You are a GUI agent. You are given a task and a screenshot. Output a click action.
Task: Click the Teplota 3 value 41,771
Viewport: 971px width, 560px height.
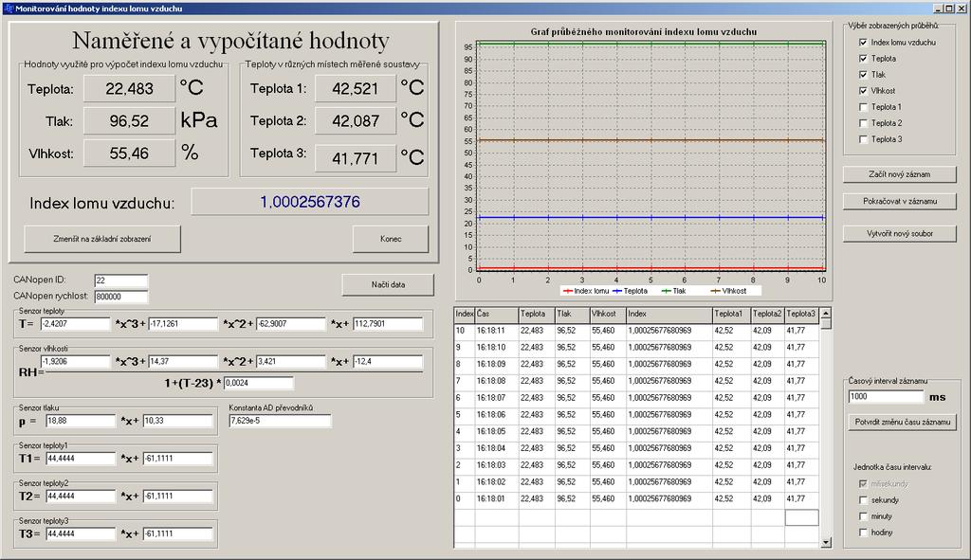355,158
